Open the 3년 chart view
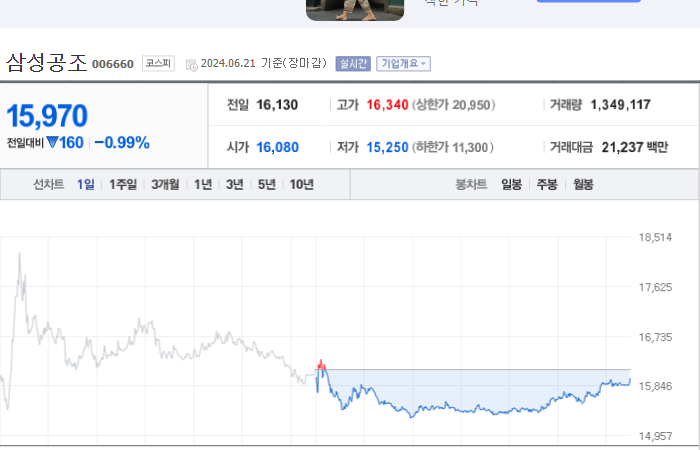700x450 pixels. tap(235, 184)
